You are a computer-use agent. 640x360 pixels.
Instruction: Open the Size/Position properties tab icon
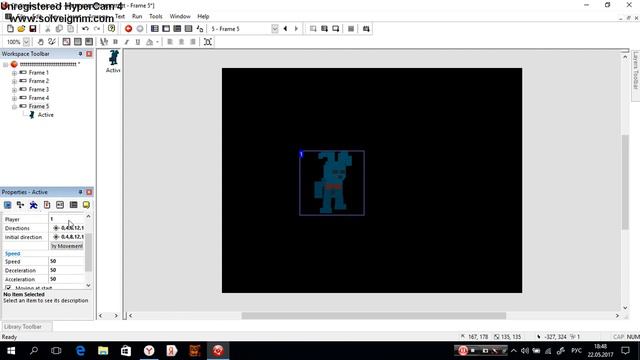coord(20,205)
